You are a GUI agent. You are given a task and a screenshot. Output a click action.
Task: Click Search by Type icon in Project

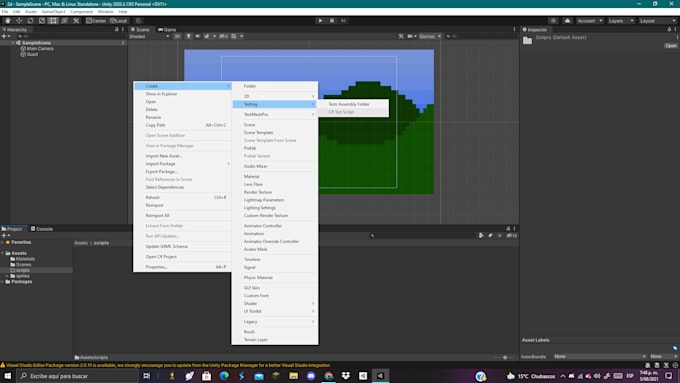(481, 236)
